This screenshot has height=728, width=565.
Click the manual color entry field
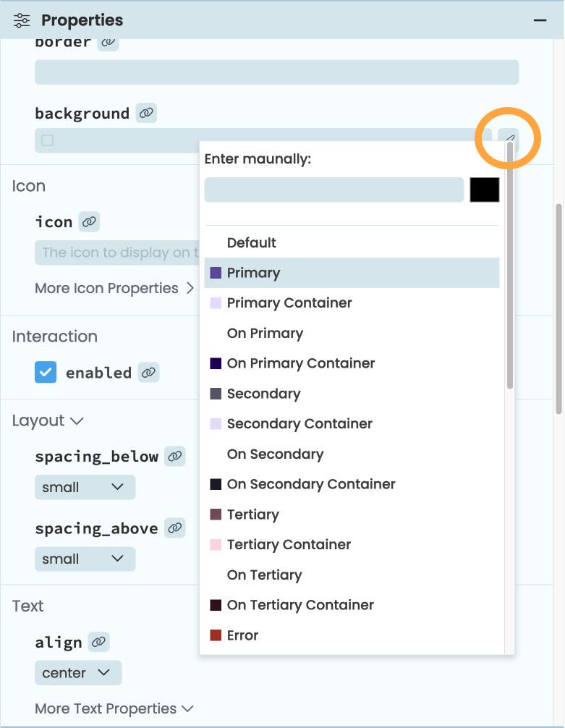(x=333, y=189)
